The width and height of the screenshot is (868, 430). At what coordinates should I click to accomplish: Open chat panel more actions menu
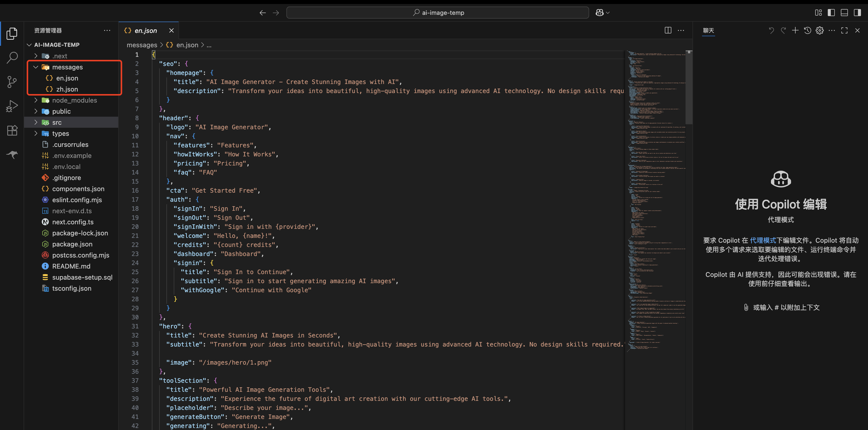[x=832, y=31]
